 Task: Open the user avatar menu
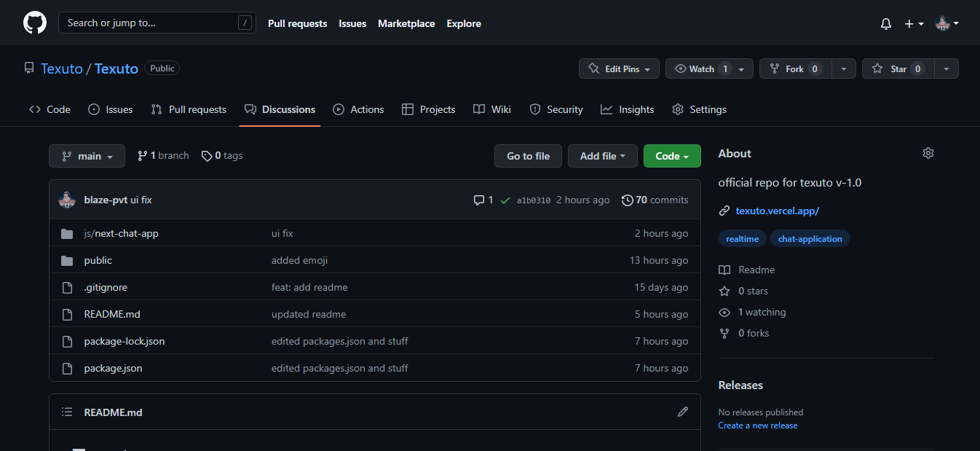point(947,23)
